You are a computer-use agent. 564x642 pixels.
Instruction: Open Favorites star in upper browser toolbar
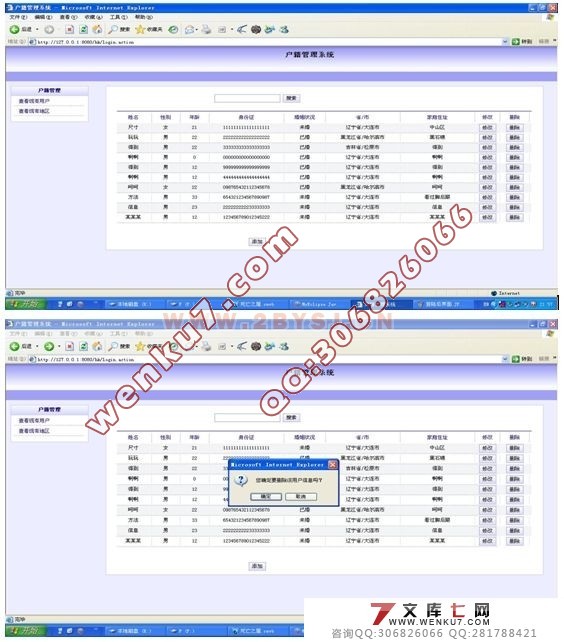click(x=140, y=29)
